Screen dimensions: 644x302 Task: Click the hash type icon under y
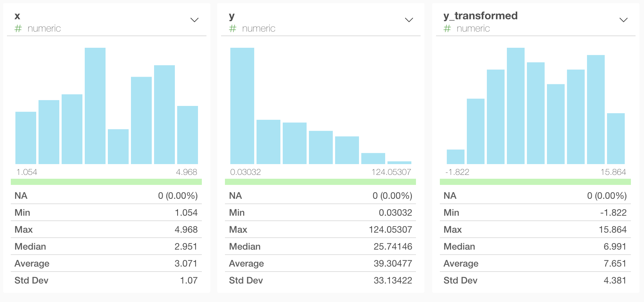coord(233,29)
